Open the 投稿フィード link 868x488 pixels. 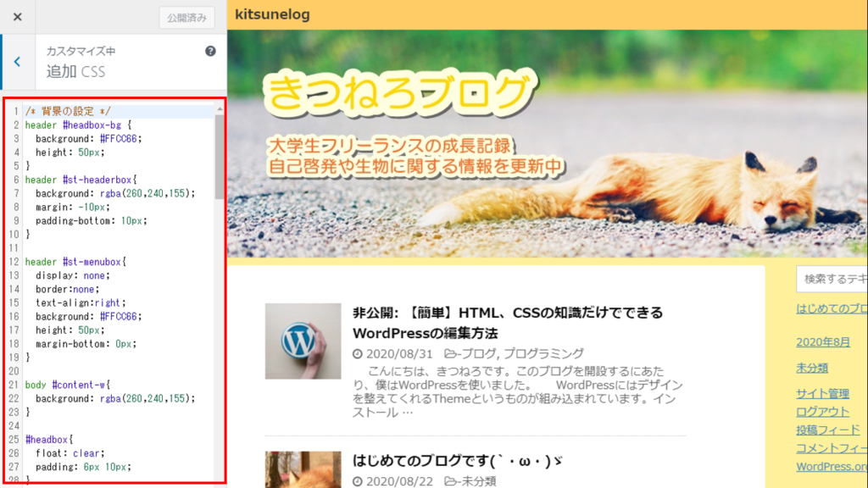point(828,430)
